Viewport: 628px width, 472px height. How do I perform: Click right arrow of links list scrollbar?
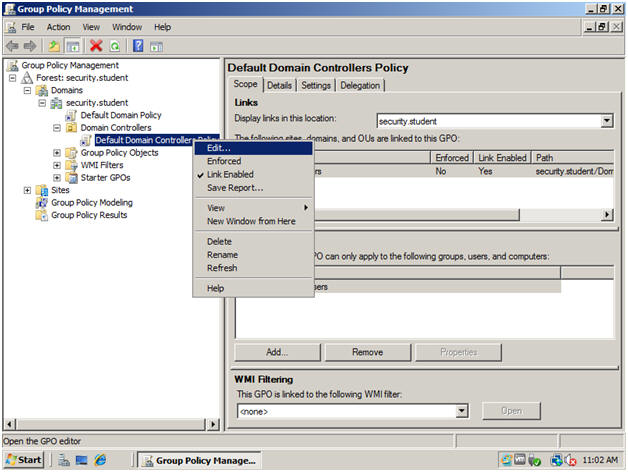click(x=607, y=215)
